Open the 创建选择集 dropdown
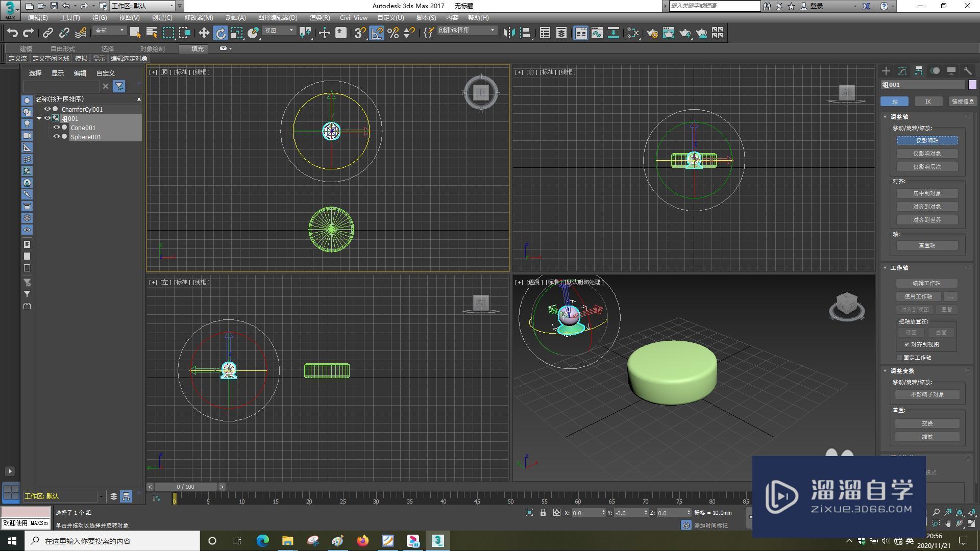The image size is (980, 552). (467, 31)
